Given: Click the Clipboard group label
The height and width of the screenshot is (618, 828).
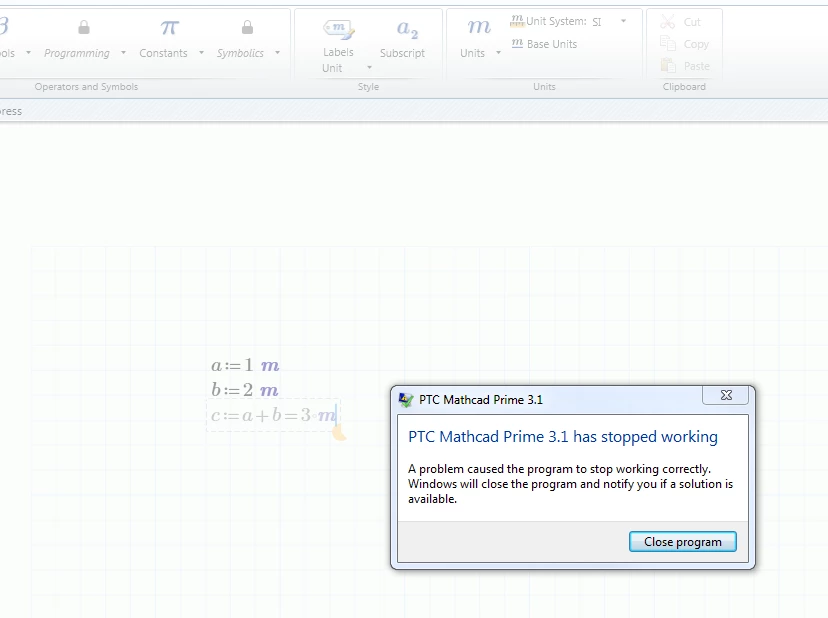Looking at the screenshot, I should 684,87.
